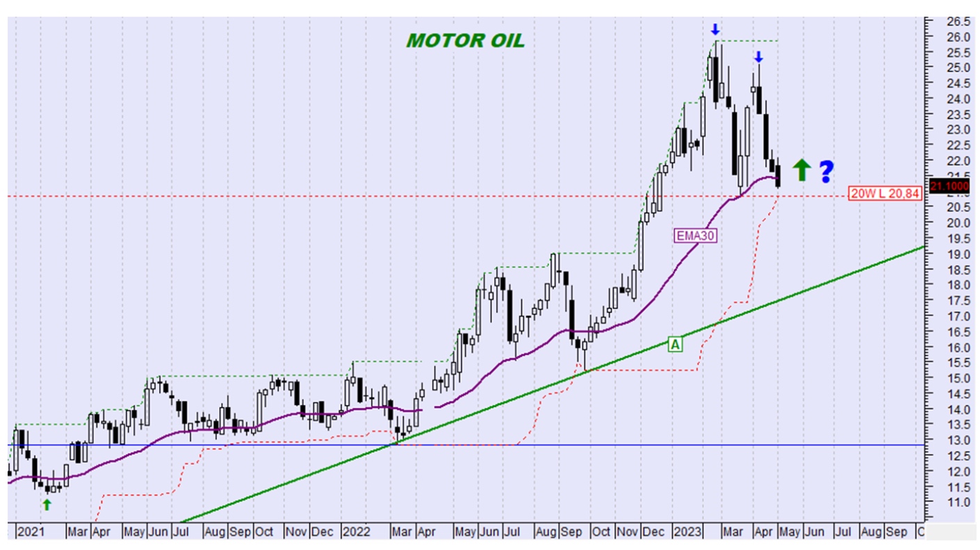
Task: Select the EMA30 indicator label
Action: [696, 236]
